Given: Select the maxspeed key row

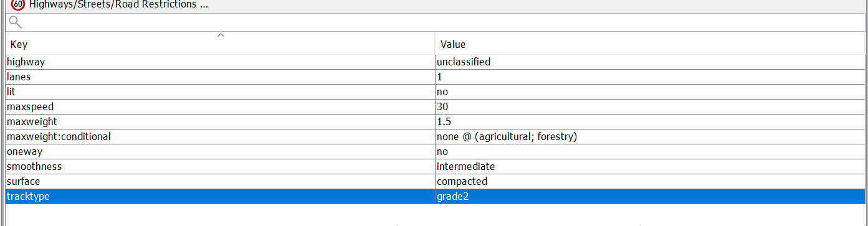Looking at the screenshot, I should (x=220, y=106).
